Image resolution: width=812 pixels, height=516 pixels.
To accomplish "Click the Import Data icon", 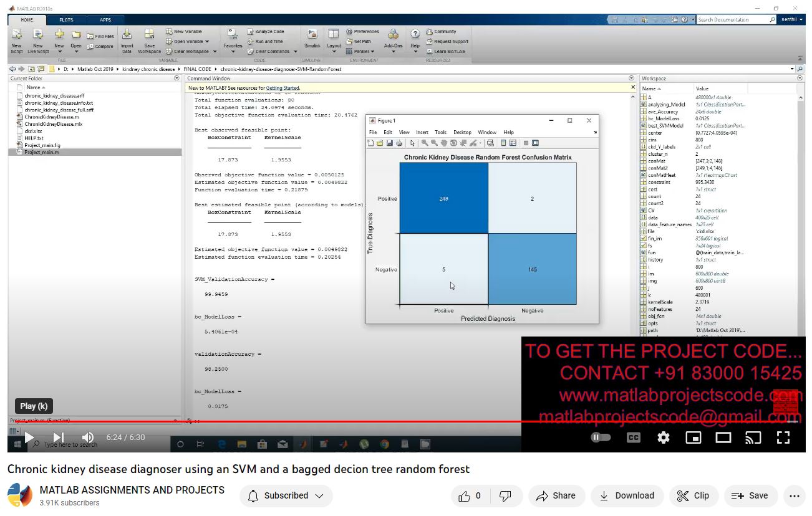I will (x=127, y=36).
